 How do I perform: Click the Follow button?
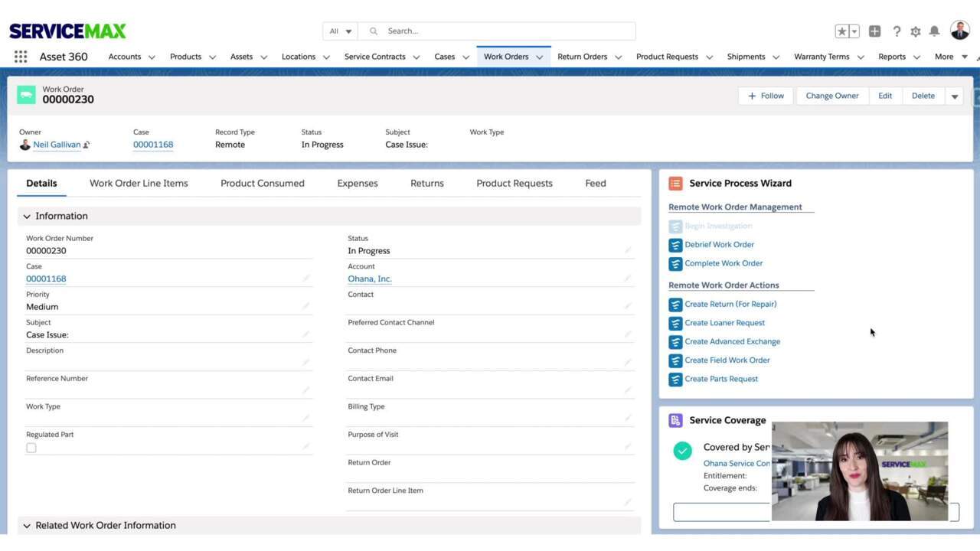pos(766,96)
